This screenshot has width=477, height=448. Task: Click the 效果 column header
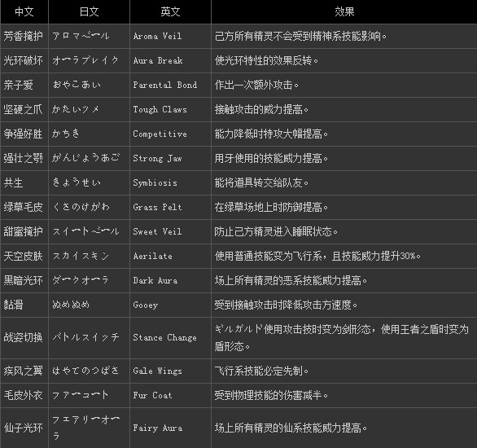click(344, 12)
